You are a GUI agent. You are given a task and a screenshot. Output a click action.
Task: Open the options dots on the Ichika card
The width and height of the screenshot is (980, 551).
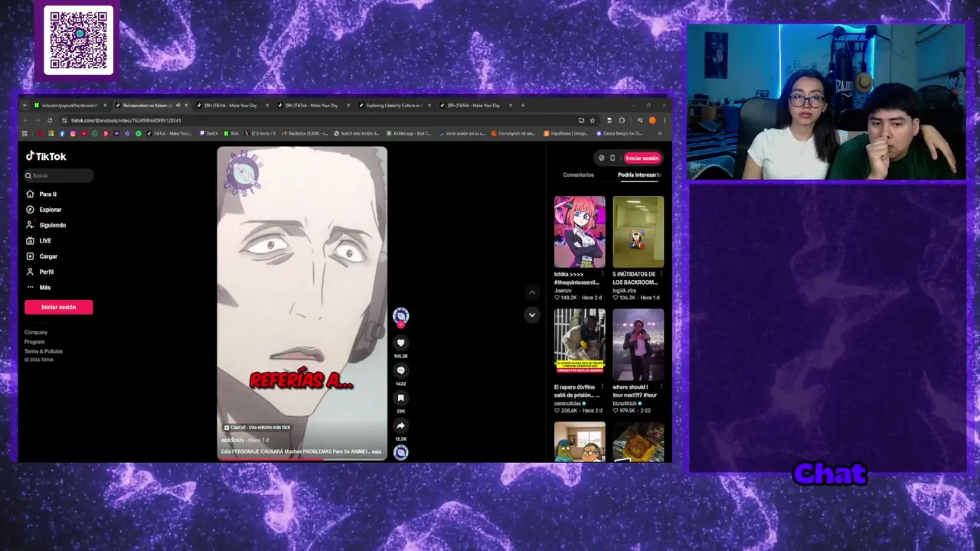(x=603, y=274)
